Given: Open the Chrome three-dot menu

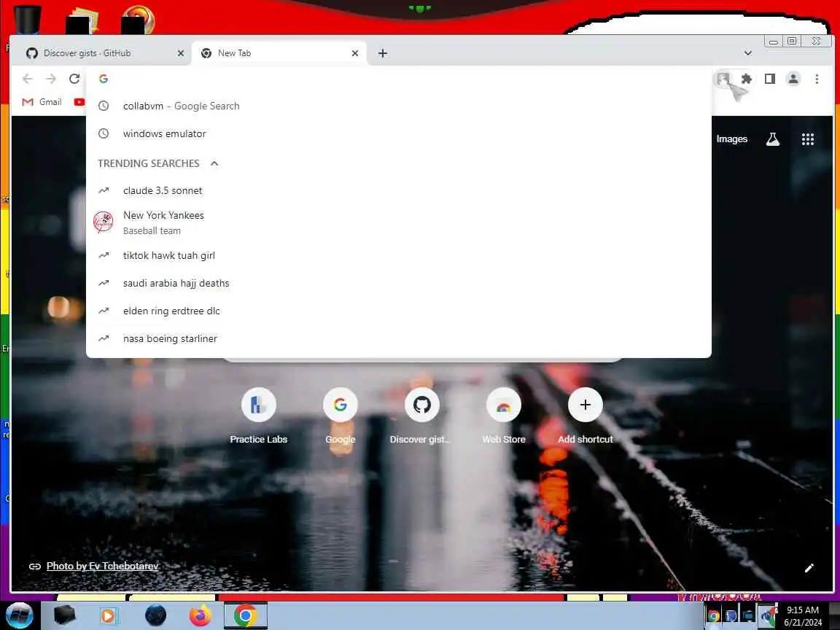Looking at the screenshot, I should coord(817,79).
